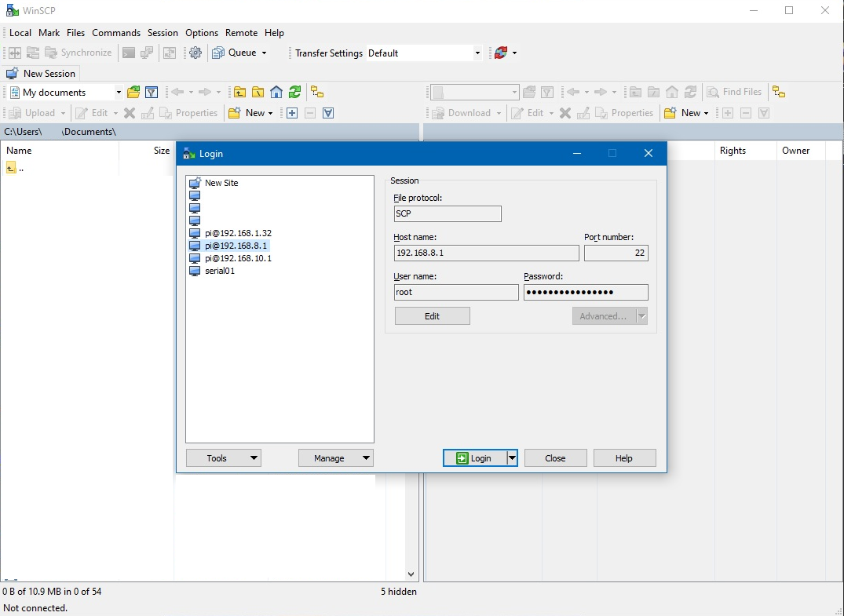The height and width of the screenshot is (616, 844).
Task: Select site pi@192.168.10.1
Action: click(x=238, y=258)
